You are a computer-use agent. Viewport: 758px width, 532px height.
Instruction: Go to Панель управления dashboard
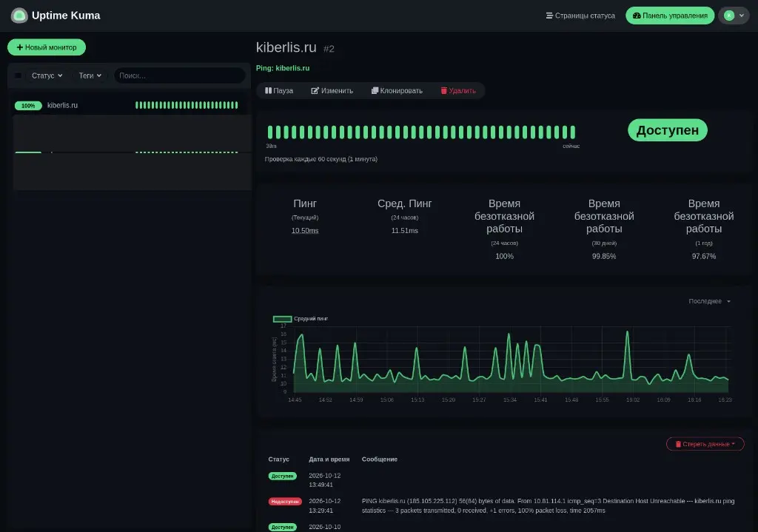[x=669, y=16]
